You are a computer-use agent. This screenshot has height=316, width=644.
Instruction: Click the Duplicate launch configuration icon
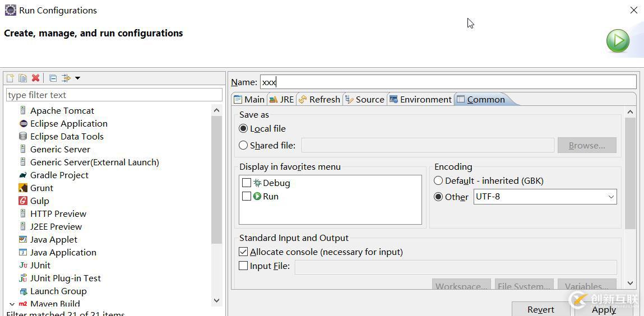point(22,78)
